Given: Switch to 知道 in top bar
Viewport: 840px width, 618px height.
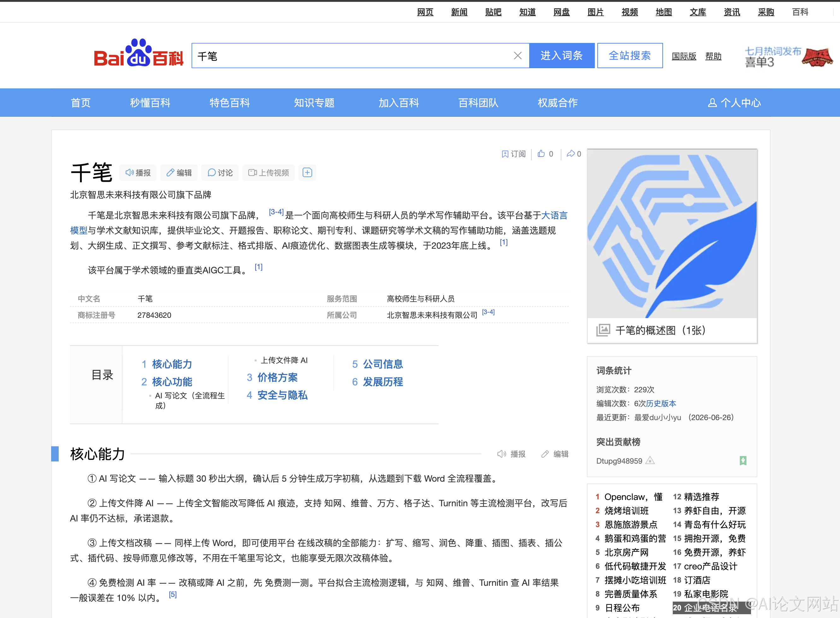Looking at the screenshot, I should coord(527,12).
